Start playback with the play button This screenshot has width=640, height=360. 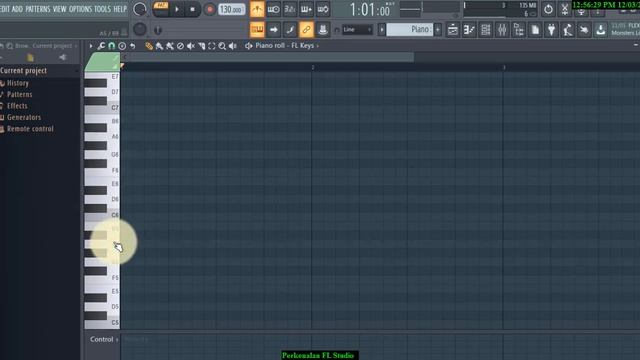[177, 9]
